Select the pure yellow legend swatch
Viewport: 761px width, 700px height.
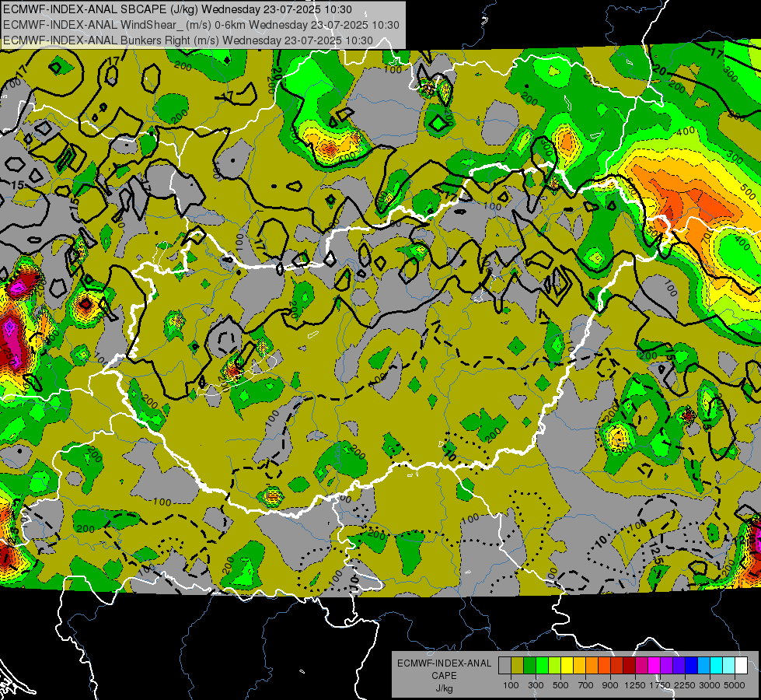(567, 666)
